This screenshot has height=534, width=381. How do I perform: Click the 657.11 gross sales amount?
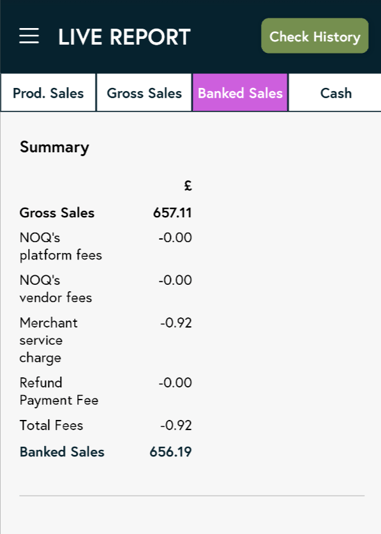172,213
